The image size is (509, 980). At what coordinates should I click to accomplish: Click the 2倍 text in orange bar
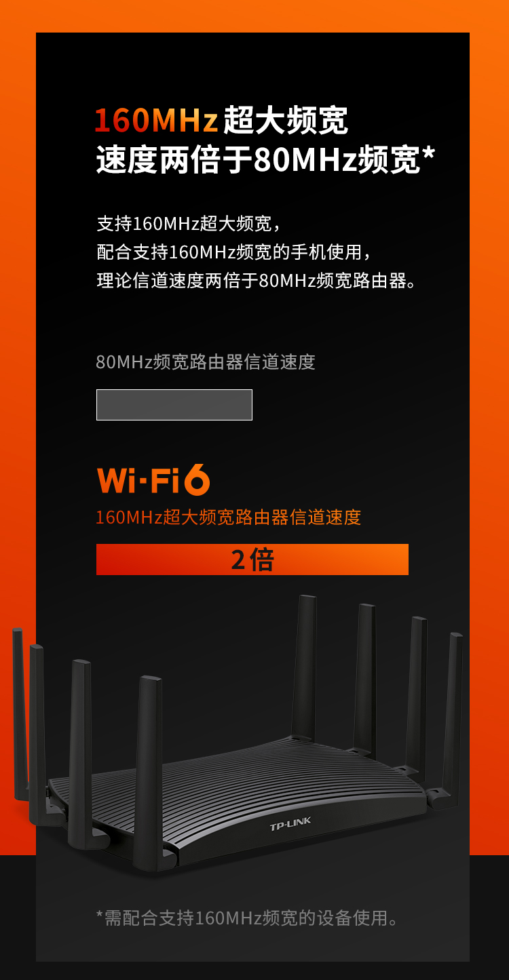(252, 560)
